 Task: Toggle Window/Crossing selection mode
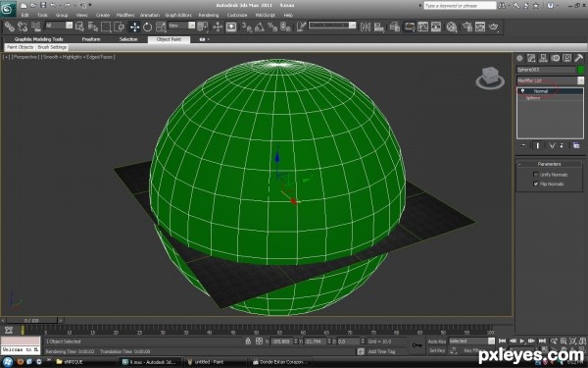coord(120,26)
